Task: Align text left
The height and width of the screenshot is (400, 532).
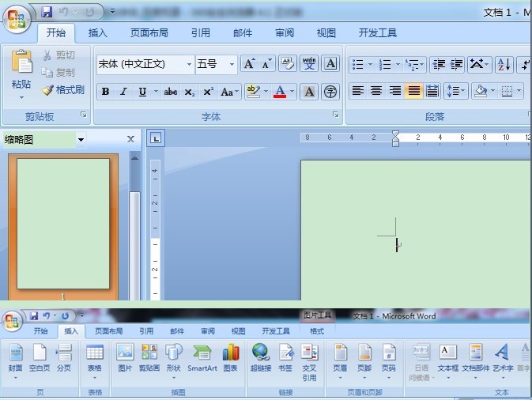Action: [x=358, y=91]
